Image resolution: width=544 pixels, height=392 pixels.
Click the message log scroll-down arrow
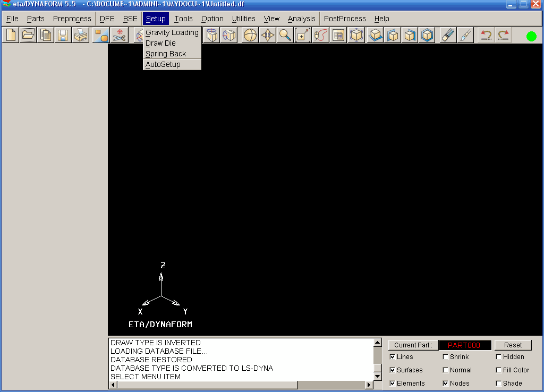pos(378,376)
